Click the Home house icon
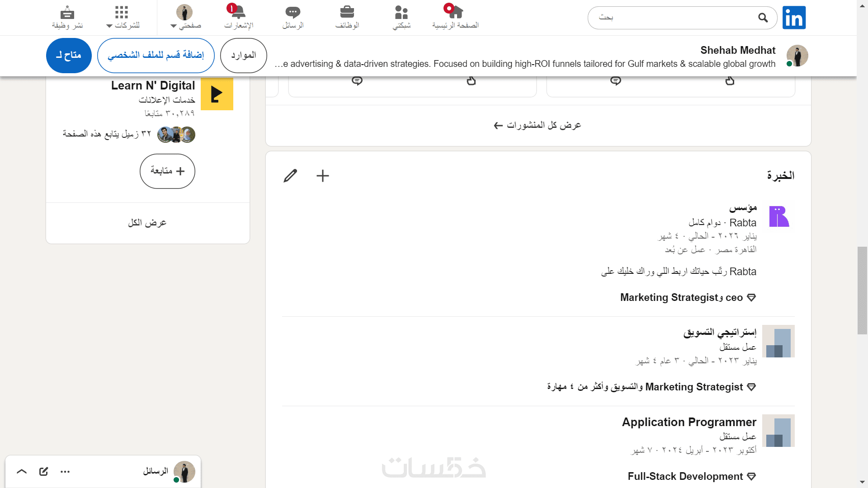The height and width of the screenshot is (488, 868). click(455, 12)
